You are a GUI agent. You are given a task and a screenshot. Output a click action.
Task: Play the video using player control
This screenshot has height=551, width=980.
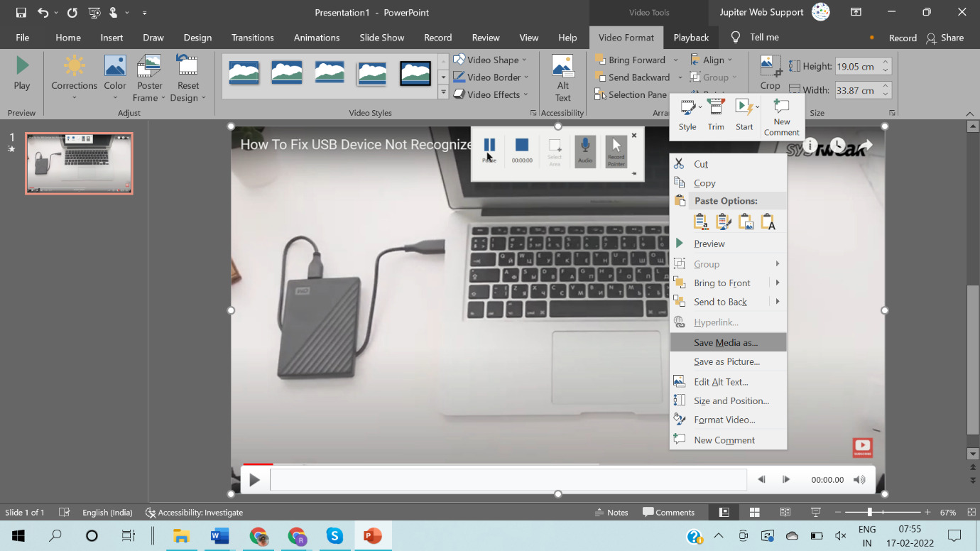click(254, 480)
